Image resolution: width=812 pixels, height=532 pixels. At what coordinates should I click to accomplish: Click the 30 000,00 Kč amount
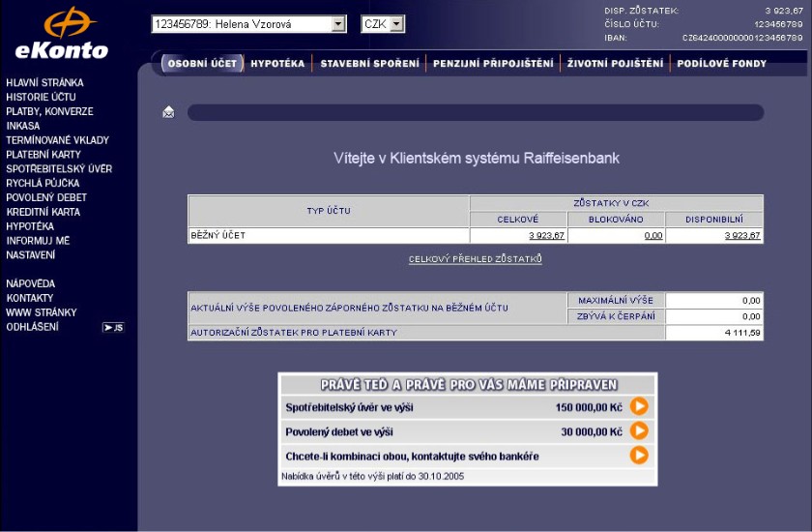592,431
